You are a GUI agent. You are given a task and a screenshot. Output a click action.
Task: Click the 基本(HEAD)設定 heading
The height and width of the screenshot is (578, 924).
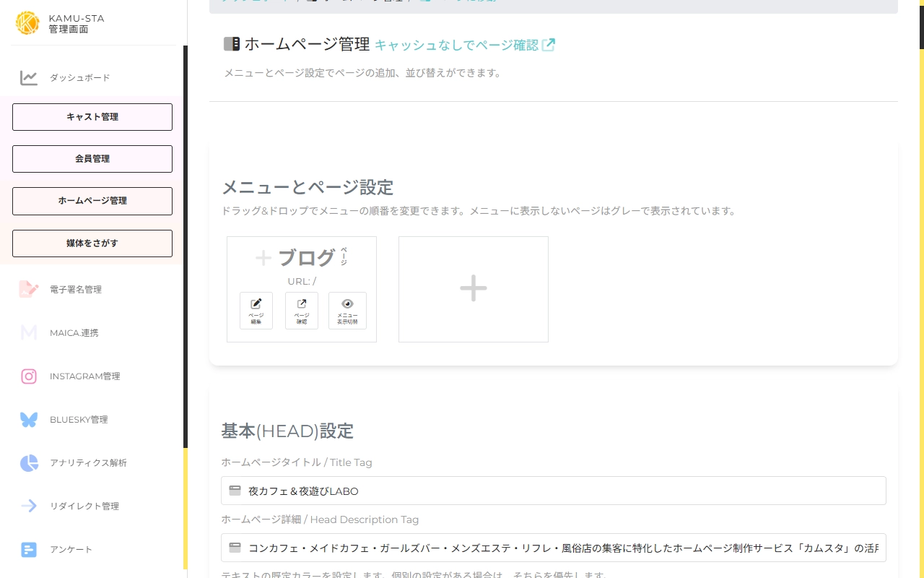coord(287,431)
